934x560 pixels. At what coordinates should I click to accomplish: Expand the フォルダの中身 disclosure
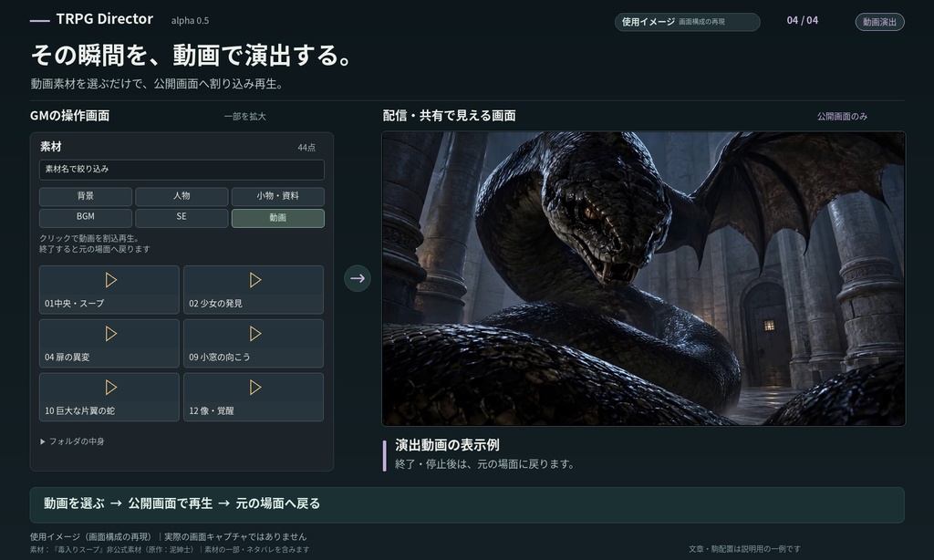(x=72, y=441)
